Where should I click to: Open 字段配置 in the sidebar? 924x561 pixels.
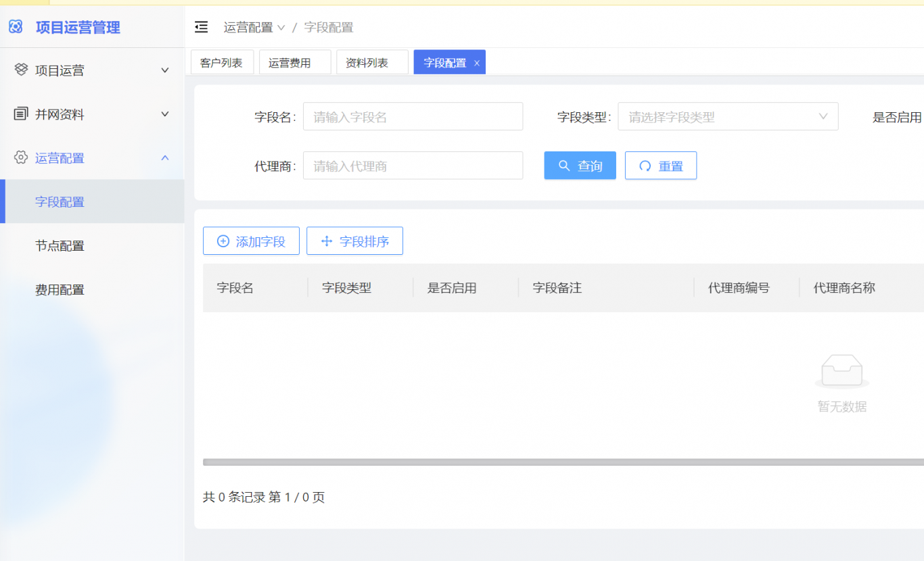point(92,201)
